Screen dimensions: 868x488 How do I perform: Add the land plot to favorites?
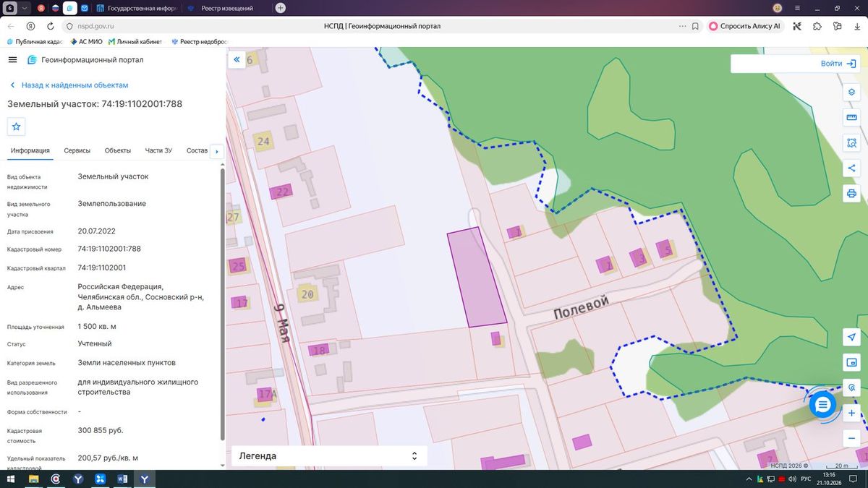pos(17,127)
